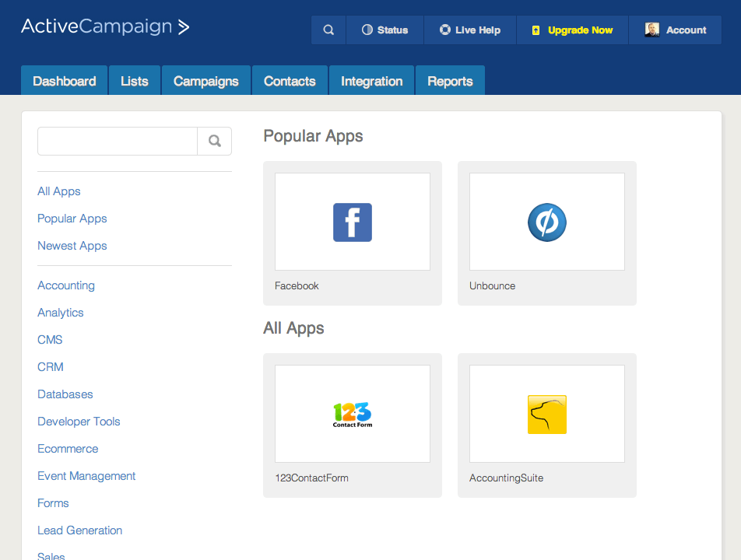Open Live Help
This screenshot has height=560, width=741.
(470, 30)
